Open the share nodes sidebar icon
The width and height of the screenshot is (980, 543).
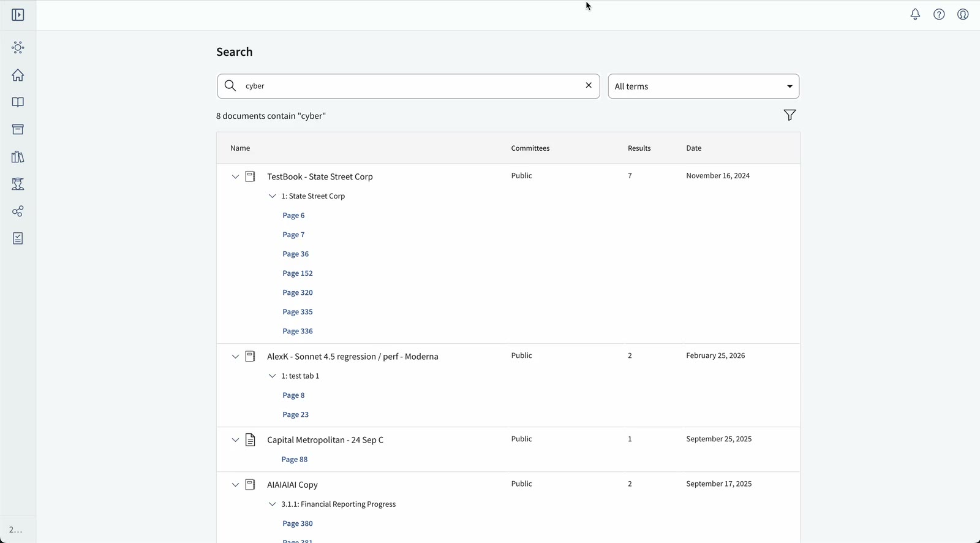pos(18,211)
